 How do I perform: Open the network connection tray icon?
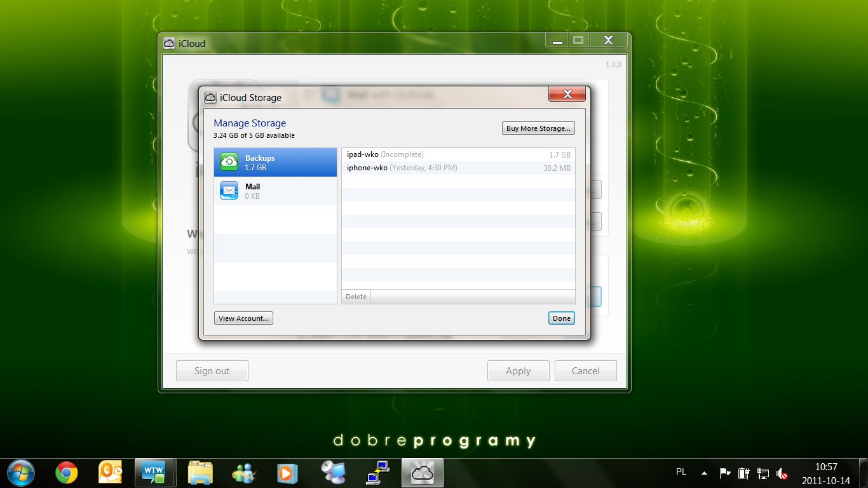pyautogui.click(x=763, y=473)
